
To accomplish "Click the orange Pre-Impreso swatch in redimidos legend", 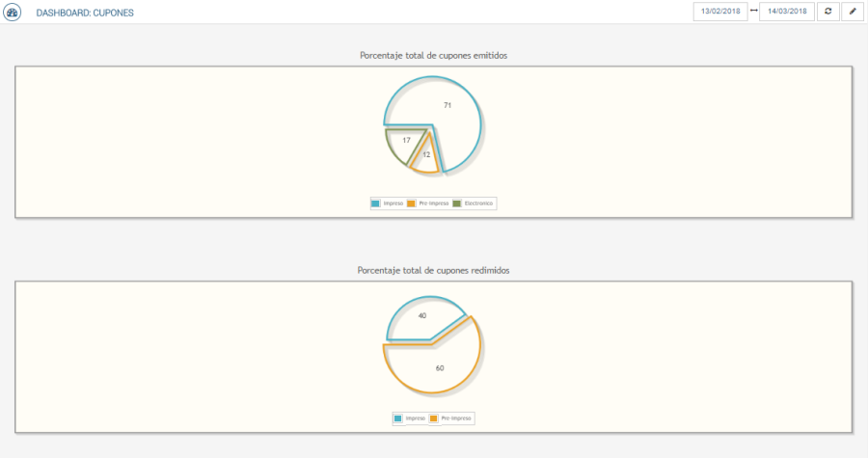I will click(x=434, y=418).
